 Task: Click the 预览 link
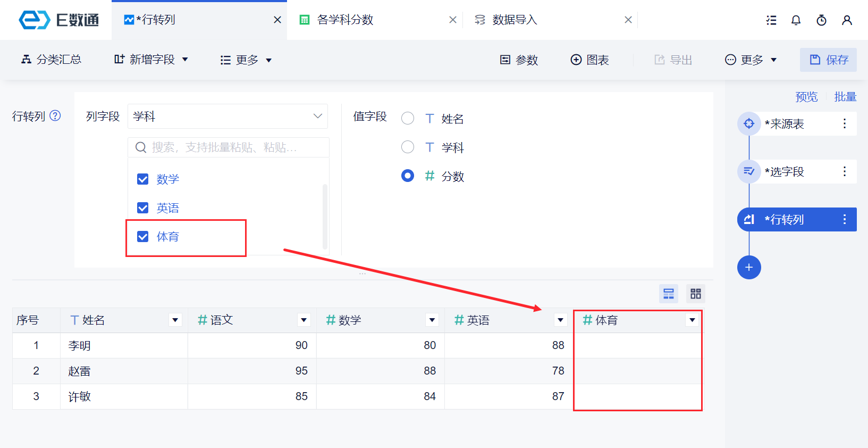806,97
